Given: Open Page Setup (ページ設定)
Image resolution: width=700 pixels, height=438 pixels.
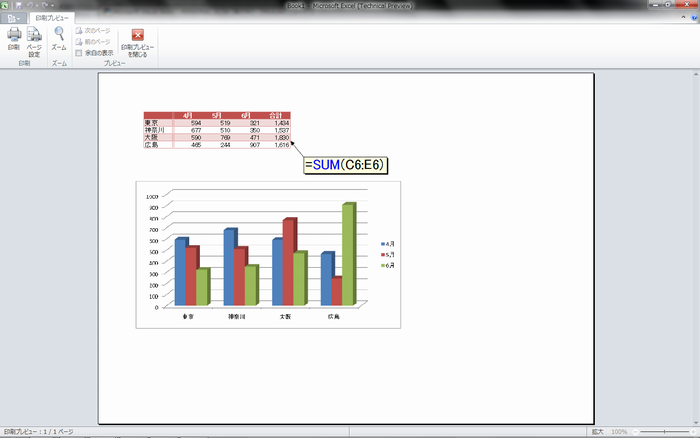Looking at the screenshot, I should [x=34, y=38].
